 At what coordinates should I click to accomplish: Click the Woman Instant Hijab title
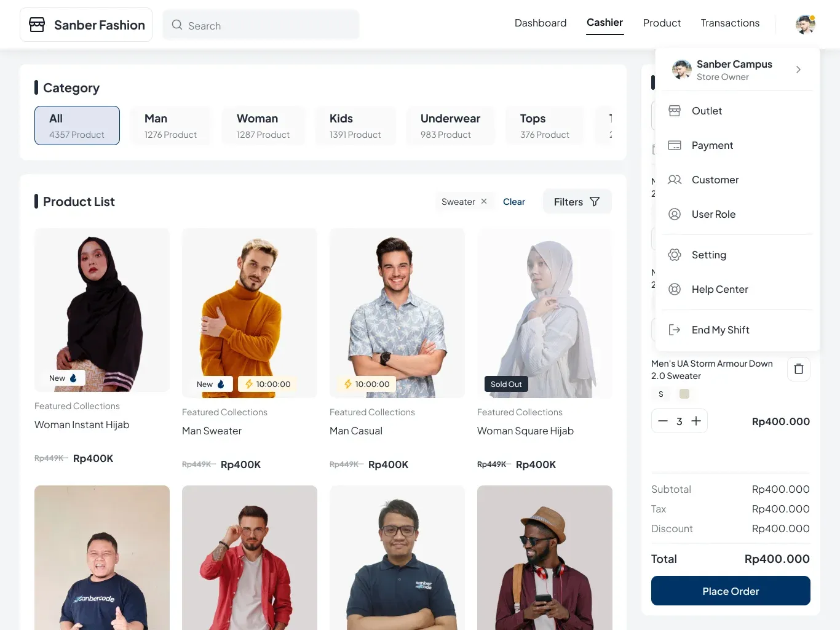coord(82,425)
